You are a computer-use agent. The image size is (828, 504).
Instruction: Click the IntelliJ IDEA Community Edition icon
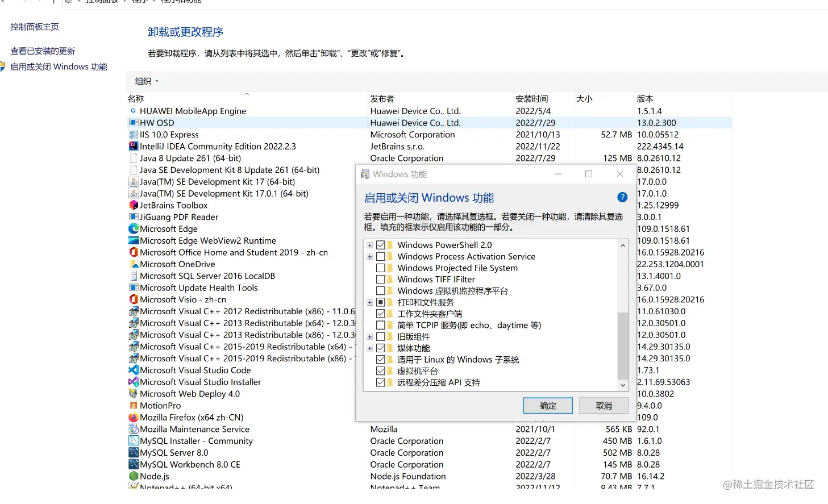point(134,146)
